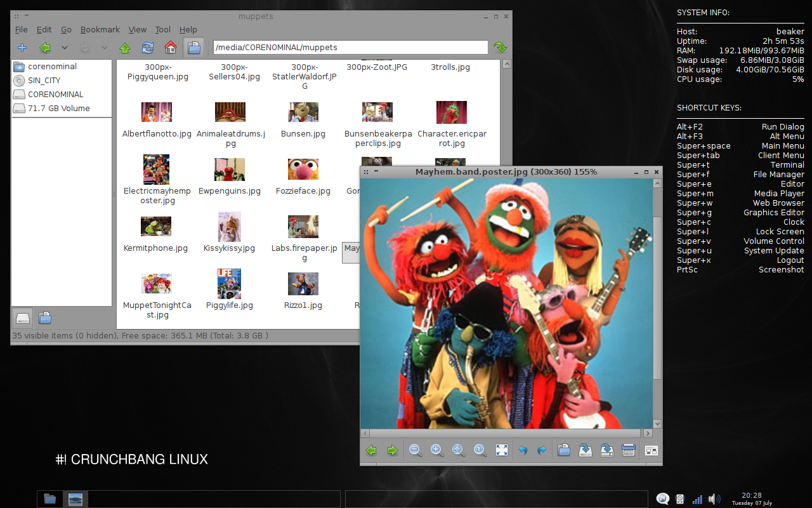The image size is (812, 508).
Task: Toggle the folder view toolbar button
Action: (x=194, y=48)
